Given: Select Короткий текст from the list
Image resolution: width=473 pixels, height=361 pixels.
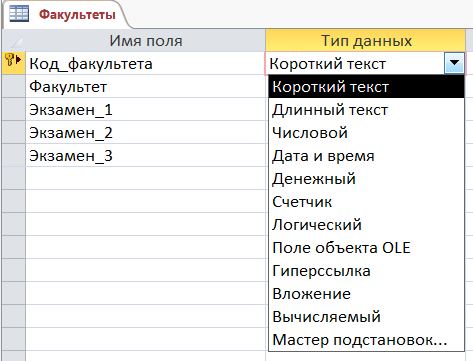Looking at the screenshot, I should point(366,87).
